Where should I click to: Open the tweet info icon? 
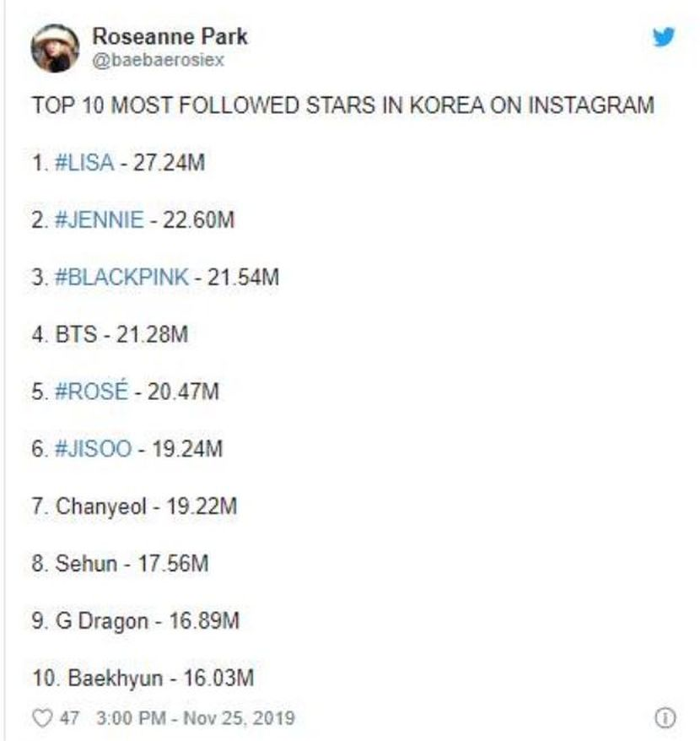664,718
